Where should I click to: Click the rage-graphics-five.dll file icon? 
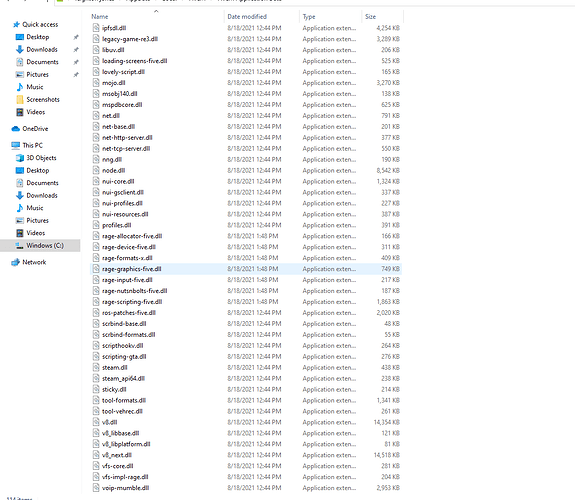click(96, 269)
